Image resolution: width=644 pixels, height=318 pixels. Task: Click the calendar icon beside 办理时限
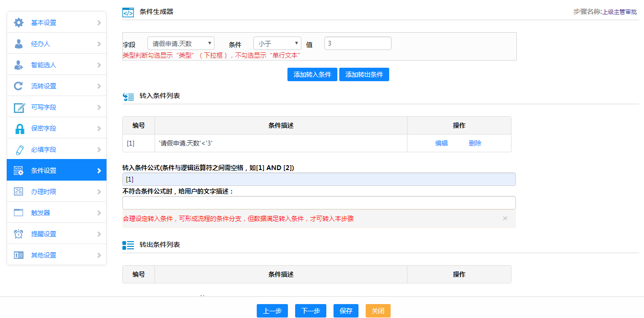19,192
